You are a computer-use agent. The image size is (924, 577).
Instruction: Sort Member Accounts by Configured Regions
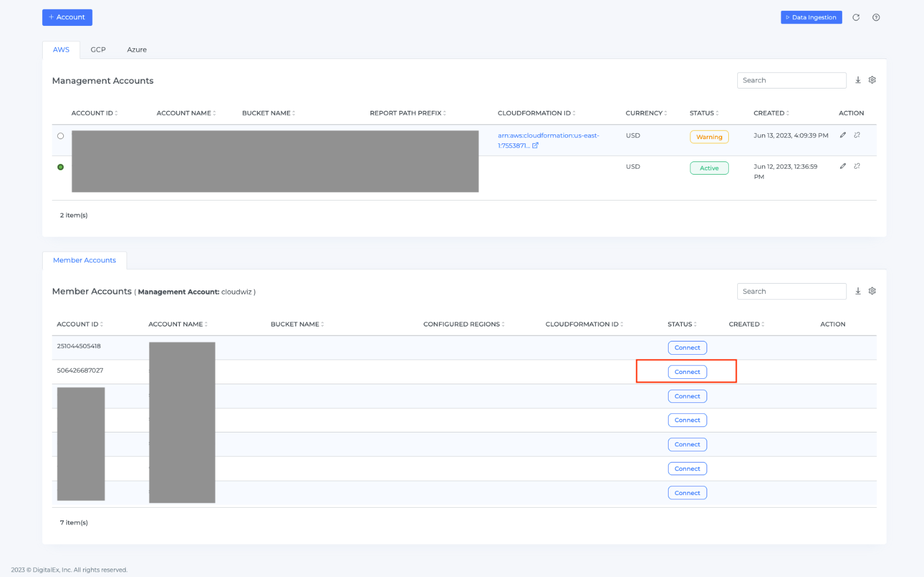point(463,324)
